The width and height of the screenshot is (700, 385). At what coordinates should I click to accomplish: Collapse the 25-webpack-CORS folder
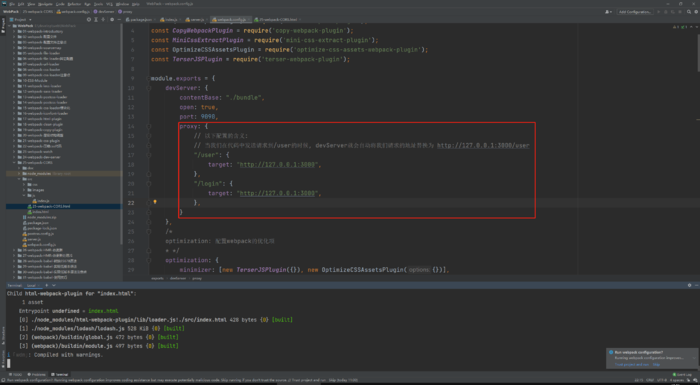tap(14, 163)
